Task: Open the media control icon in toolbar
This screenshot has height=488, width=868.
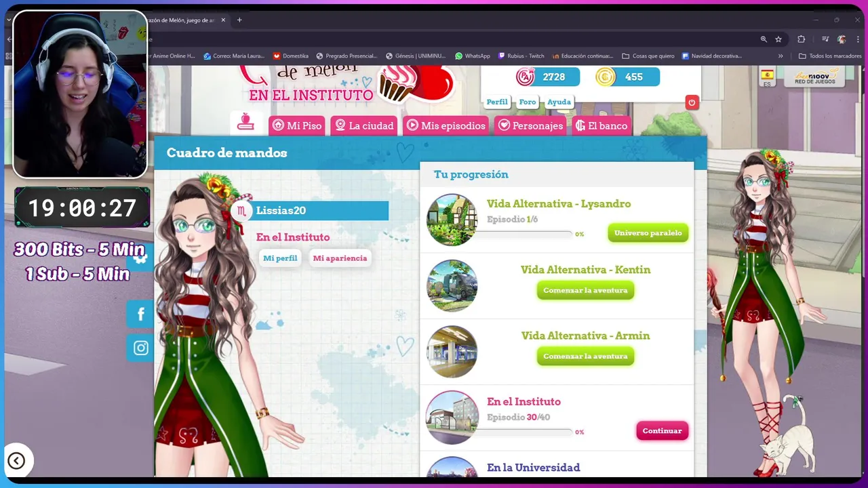Action: [x=825, y=39]
